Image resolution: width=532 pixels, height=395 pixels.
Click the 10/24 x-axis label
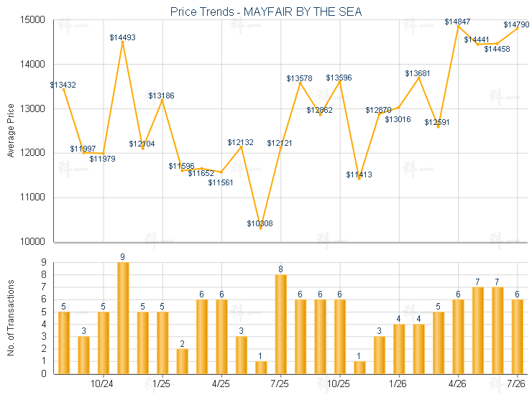click(102, 384)
